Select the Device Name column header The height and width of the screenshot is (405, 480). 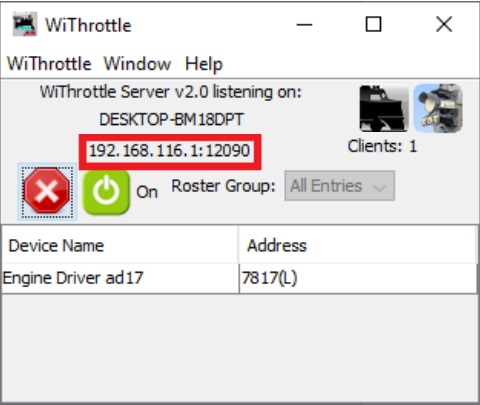120,245
